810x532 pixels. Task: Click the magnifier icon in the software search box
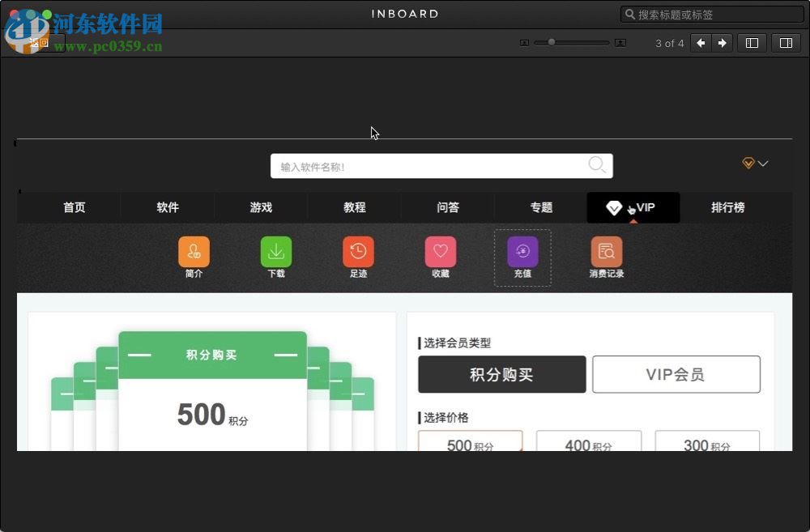point(597,164)
